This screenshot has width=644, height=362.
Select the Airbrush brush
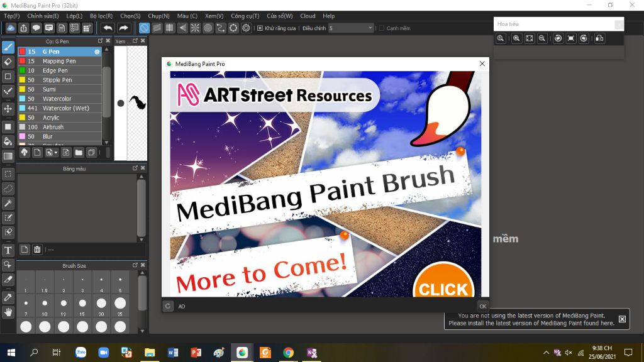(60, 127)
